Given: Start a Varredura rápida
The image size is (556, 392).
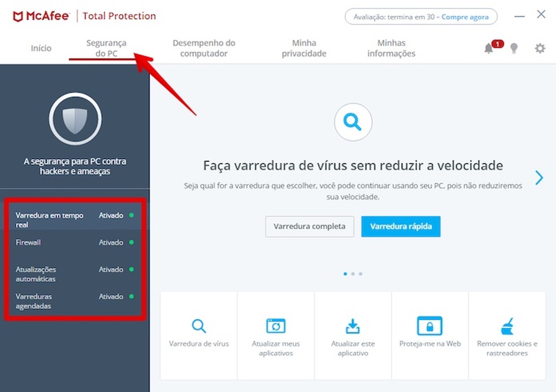Looking at the screenshot, I should pyautogui.click(x=401, y=227).
